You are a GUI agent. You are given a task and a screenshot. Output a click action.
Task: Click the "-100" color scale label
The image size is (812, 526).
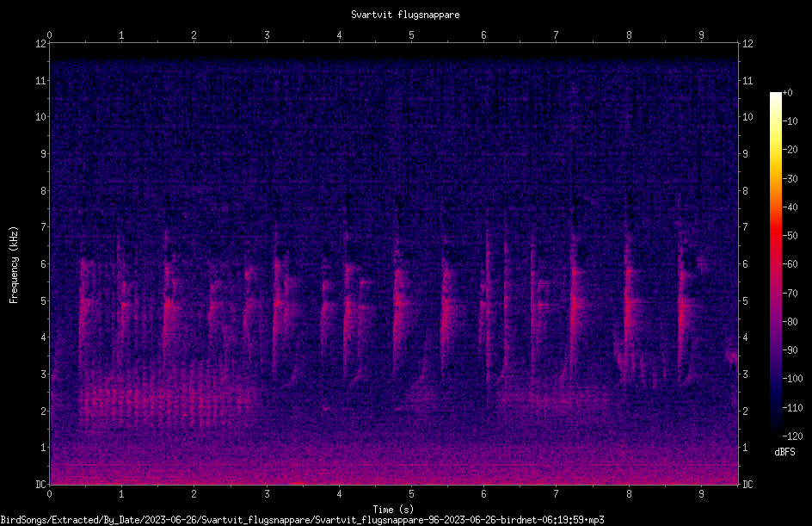click(x=793, y=379)
